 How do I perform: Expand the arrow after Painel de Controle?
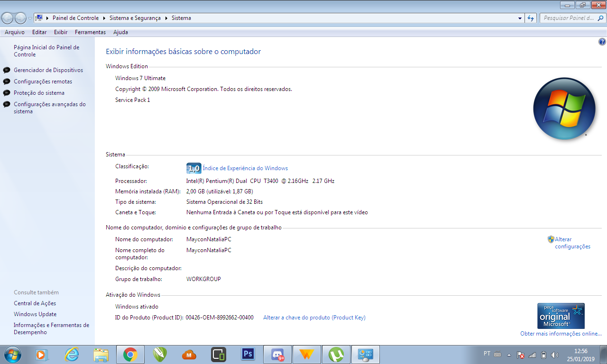pyautogui.click(x=103, y=18)
